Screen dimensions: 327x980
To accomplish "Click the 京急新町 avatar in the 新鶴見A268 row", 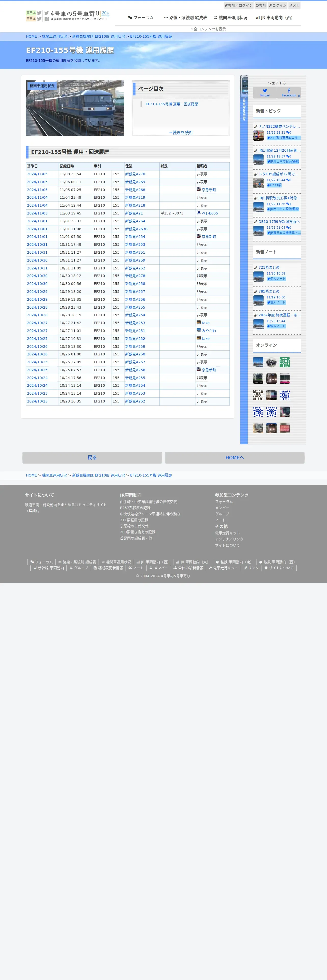I will coord(198,189).
